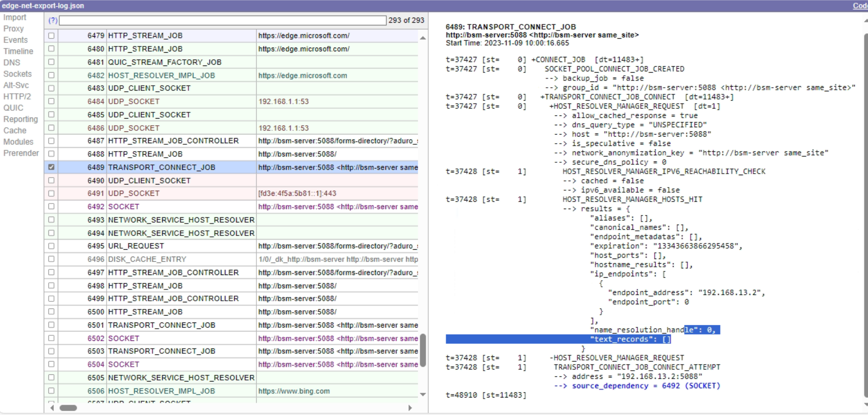Click the edge-net-export-log.json title text
Viewport: 868px width, 415px height.
[x=43, y=5]
